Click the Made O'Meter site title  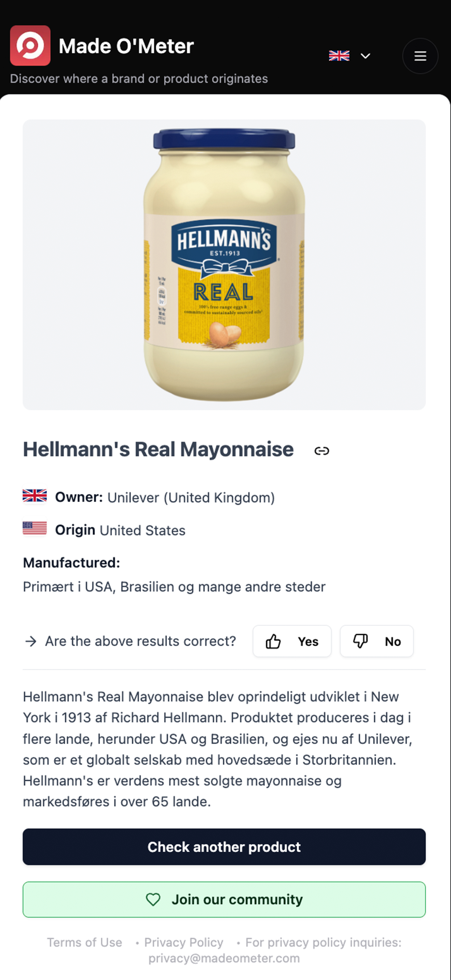126,46
